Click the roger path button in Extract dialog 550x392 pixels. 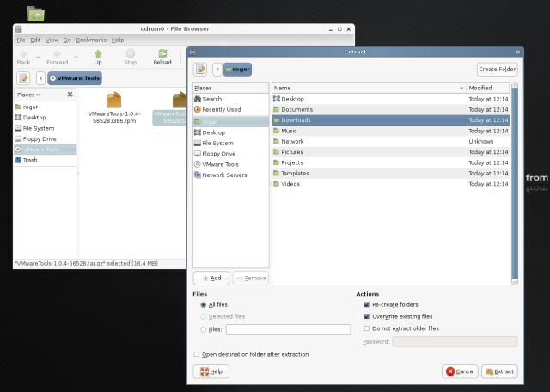click(x=237, y=69)
